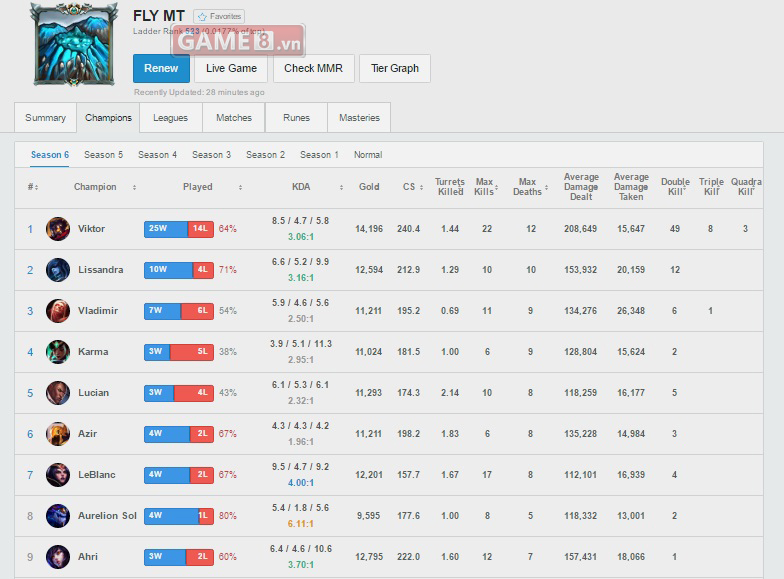Click Aurelion Sol champion portrait icon
Screen dimensions: 784x579
click(58, 516)
